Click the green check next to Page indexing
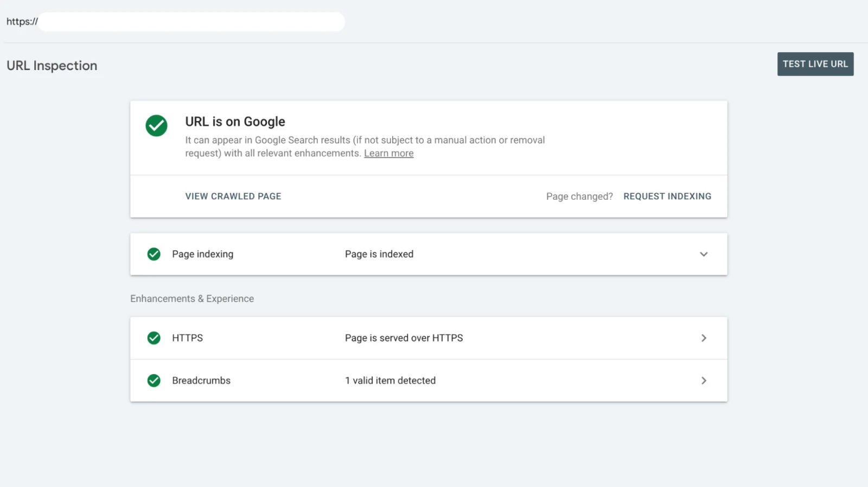This screenshot has width=868, height=487. click(154, 254)
